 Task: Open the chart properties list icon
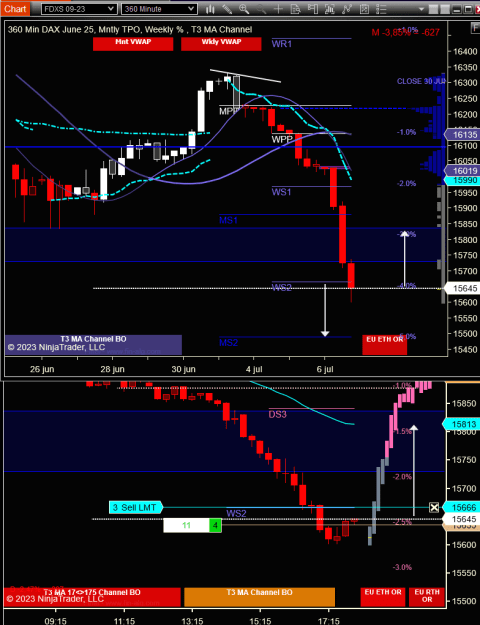pyautogui.click(x=381, y=9)
